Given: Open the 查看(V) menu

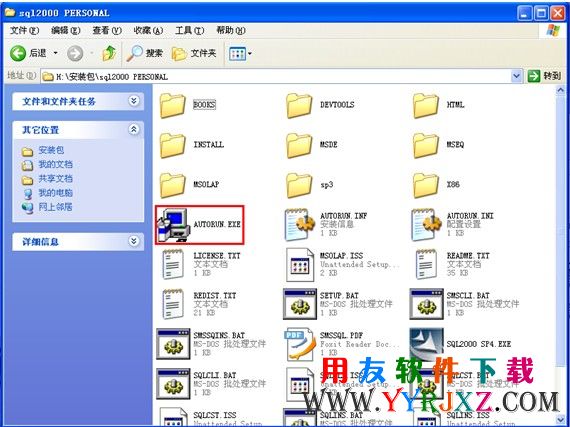Looking at the screenshot, I should 107,31.
